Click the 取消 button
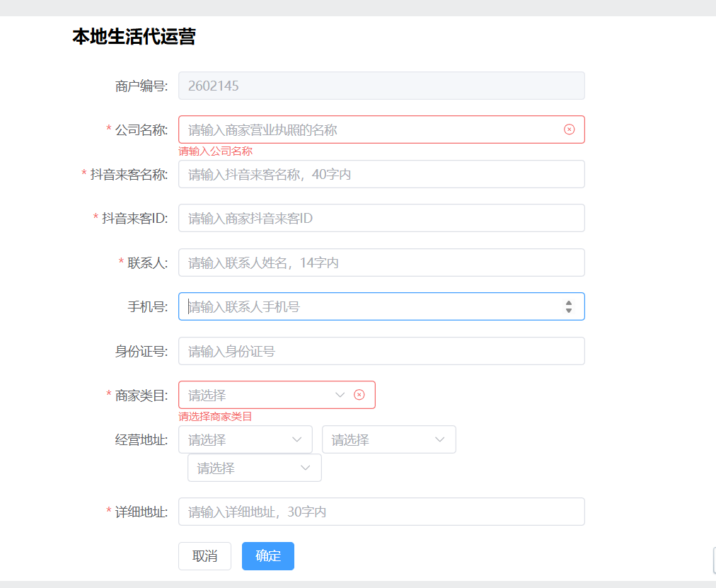 (x=204, y=556)
